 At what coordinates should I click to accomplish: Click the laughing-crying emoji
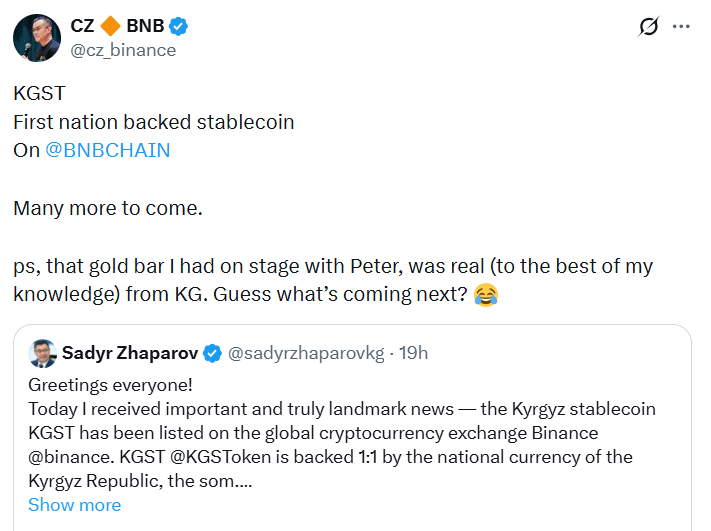(486, 295)
